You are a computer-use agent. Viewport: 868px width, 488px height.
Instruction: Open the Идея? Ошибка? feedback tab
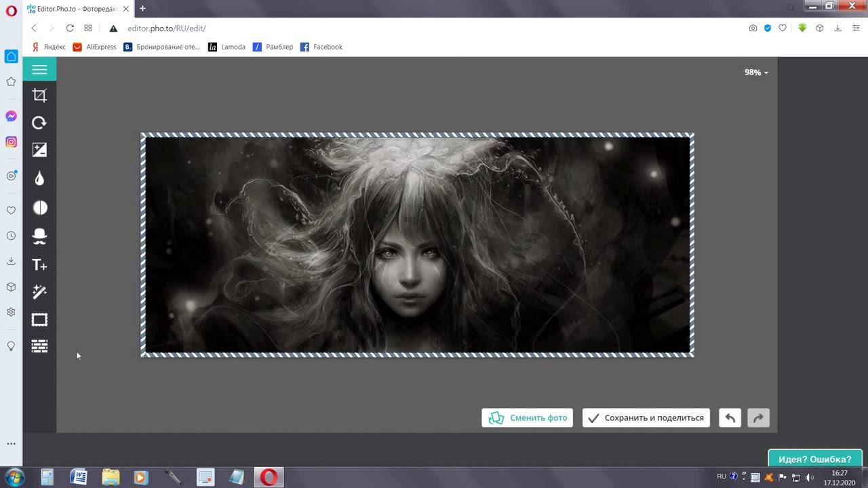pyautogui.click(x=814, y=459)
